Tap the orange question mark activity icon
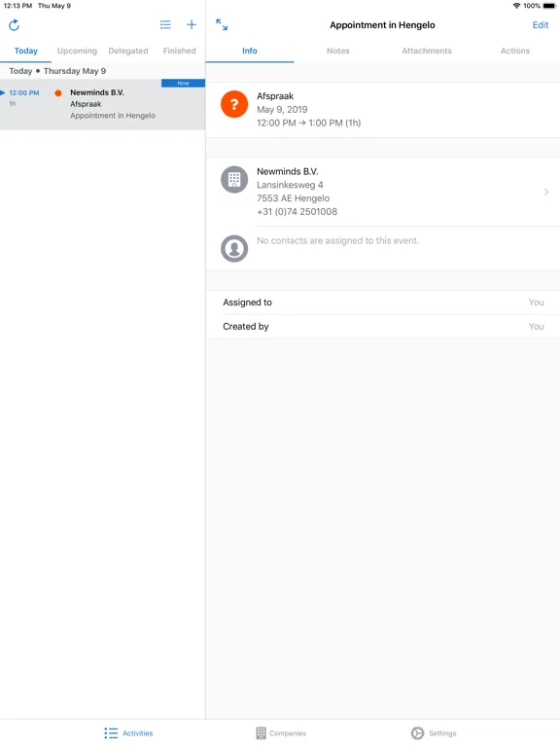 [x=234, y=104]
